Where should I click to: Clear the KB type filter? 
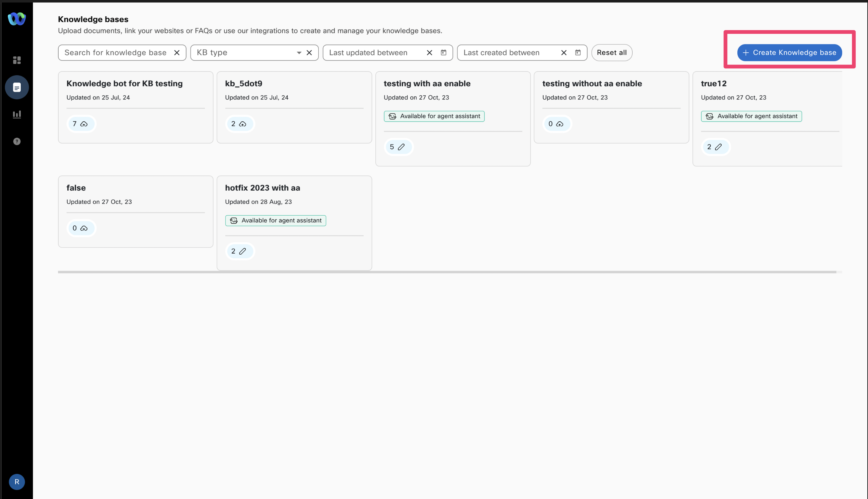pos(309,53)
